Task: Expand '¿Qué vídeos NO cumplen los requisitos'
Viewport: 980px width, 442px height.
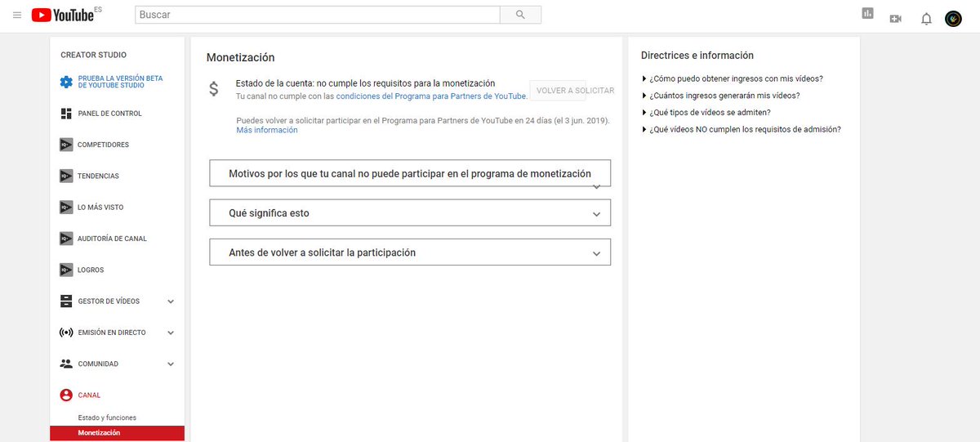Action: (742, 129)
